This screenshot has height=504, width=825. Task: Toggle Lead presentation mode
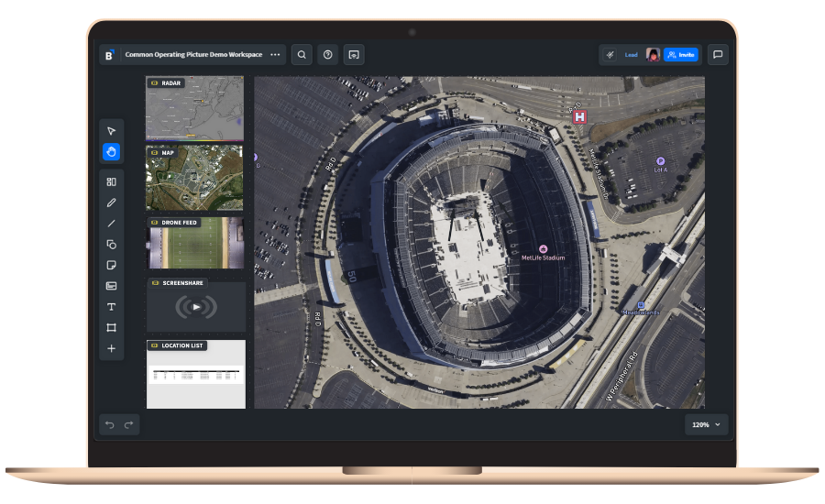tap(631, 55)
